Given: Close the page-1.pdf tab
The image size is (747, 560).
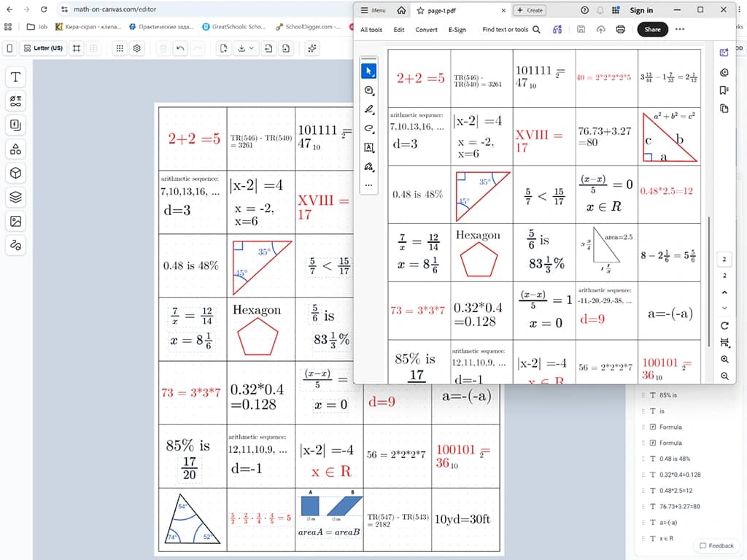Looking at the screenshot, I should point(503,10).
